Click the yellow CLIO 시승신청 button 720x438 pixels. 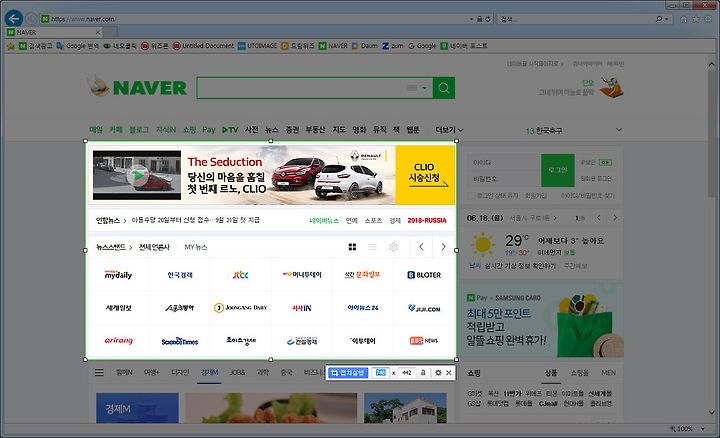coord(425,175)
